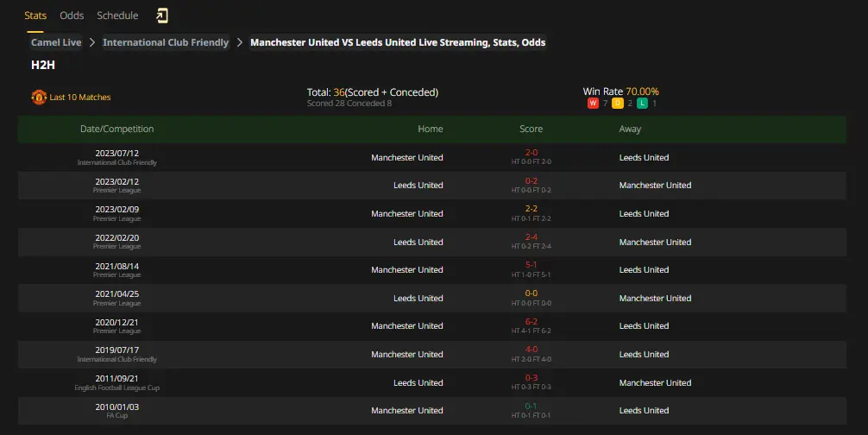Click the share/export icon next to Schedule
868x435 pixels.
pos(161,16)
